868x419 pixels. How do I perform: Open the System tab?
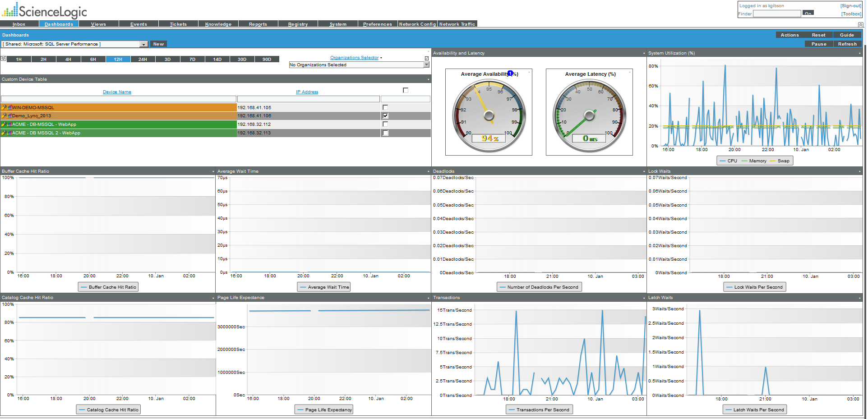click(x=338, y=24)
